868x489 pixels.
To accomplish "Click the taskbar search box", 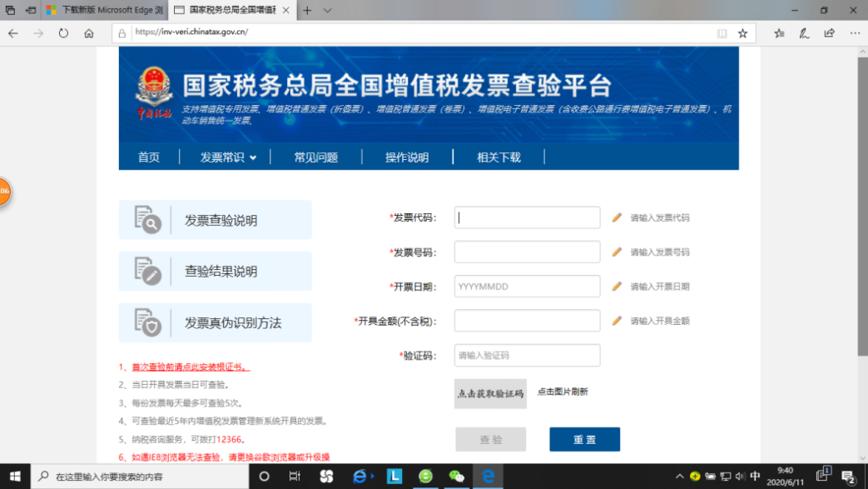I will 140,477.
